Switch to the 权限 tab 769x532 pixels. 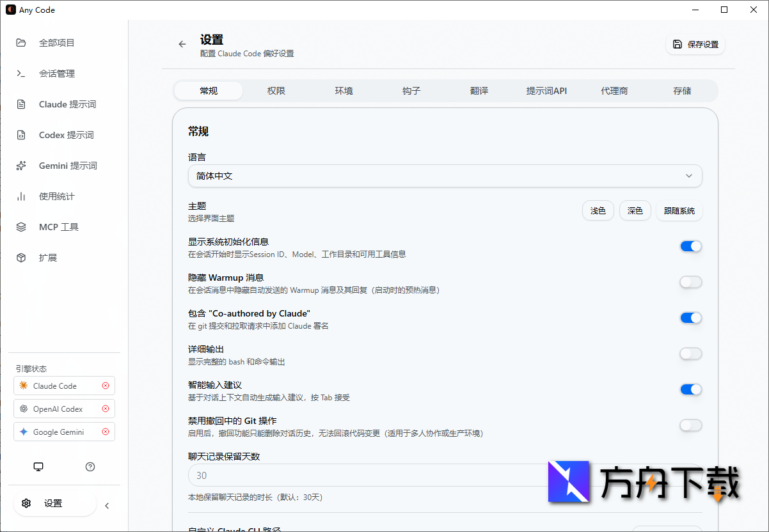276,91
